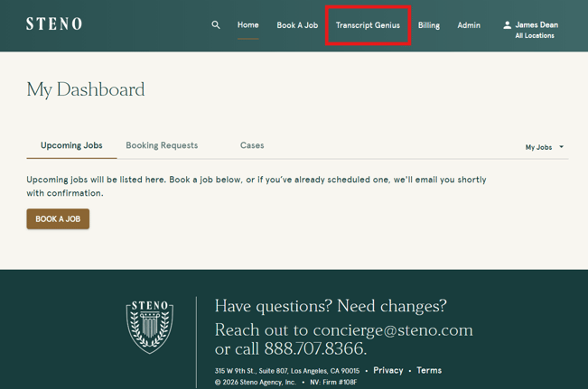This screenshot has height=389, width=588.
Task: Switch to the Booking Requests tab
Action: (x=162, y=145)
